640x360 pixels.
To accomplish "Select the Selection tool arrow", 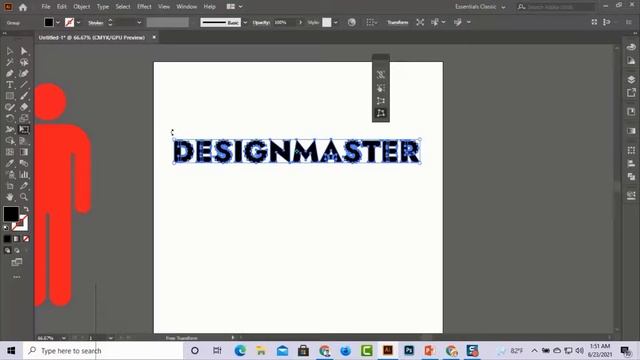I will pyautogui.click(x=9, y=51).
